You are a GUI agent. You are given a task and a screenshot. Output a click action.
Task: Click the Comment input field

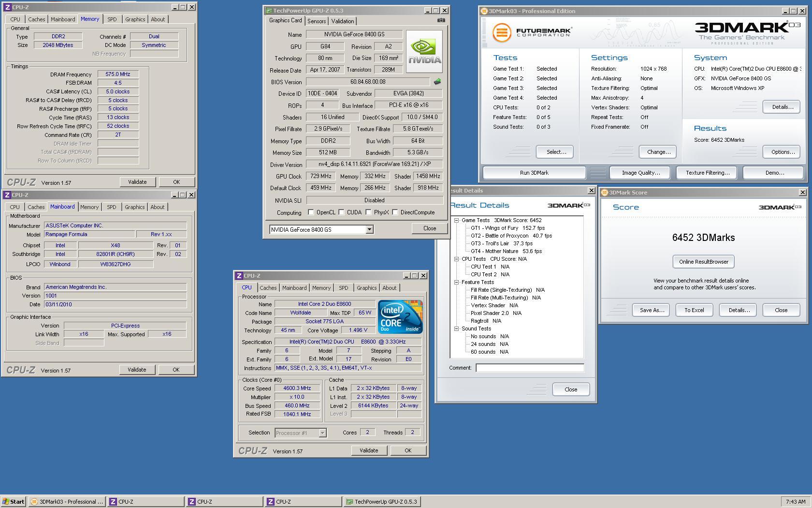(530, 368)
